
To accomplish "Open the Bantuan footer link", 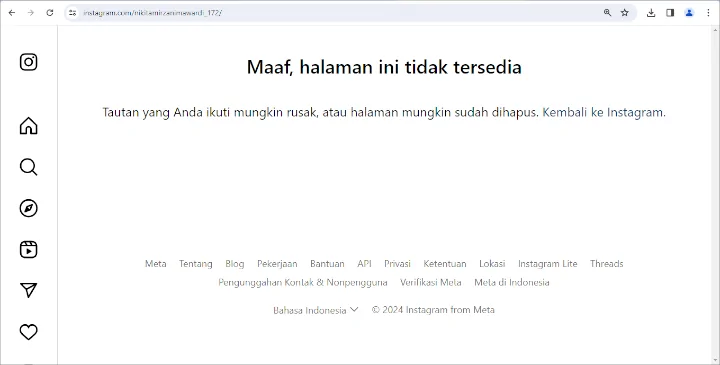I will [x=327, y=264].
